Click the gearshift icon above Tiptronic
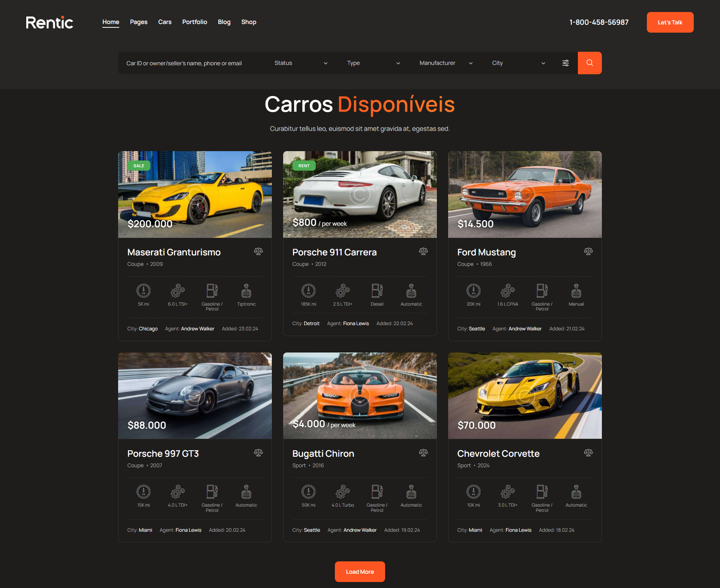This screenshot has height=588, width=720. pyautogui.click(x=246, y=291)
